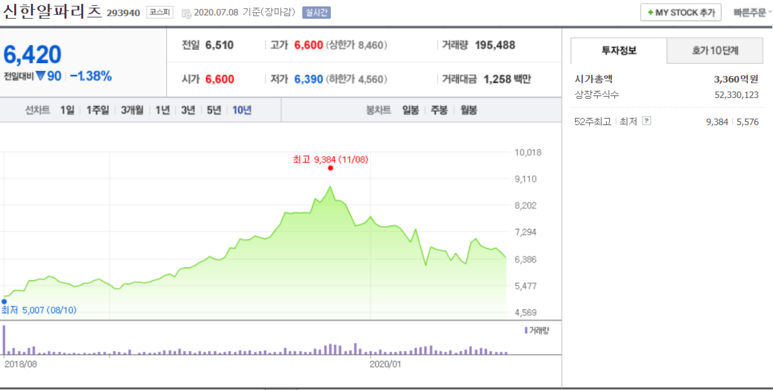This screenshot has width=773, height=390.
Task: Click the 상장주식수 value 52,330,123
Action: point(737,95)
